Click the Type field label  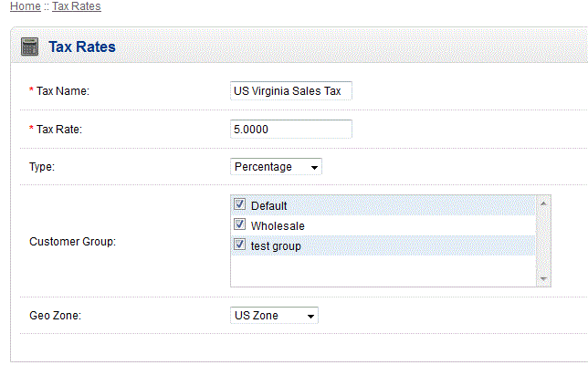click(42, 167)
